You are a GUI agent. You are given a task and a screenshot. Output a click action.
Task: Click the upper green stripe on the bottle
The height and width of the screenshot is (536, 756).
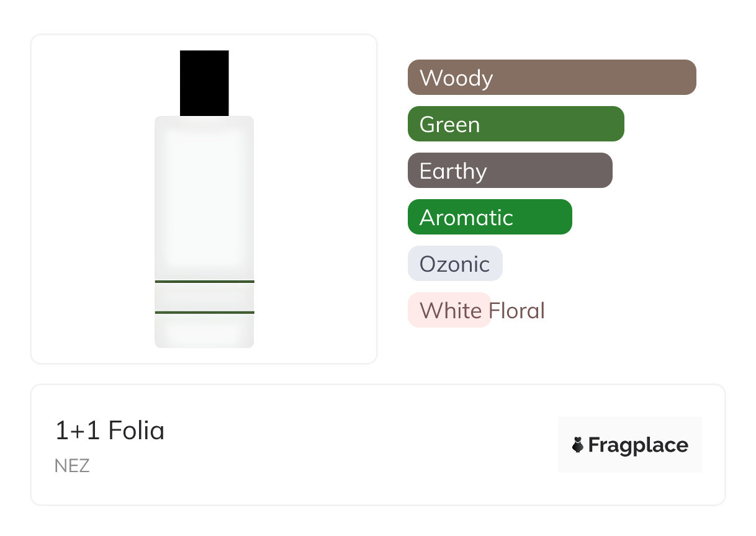[204, 282]
